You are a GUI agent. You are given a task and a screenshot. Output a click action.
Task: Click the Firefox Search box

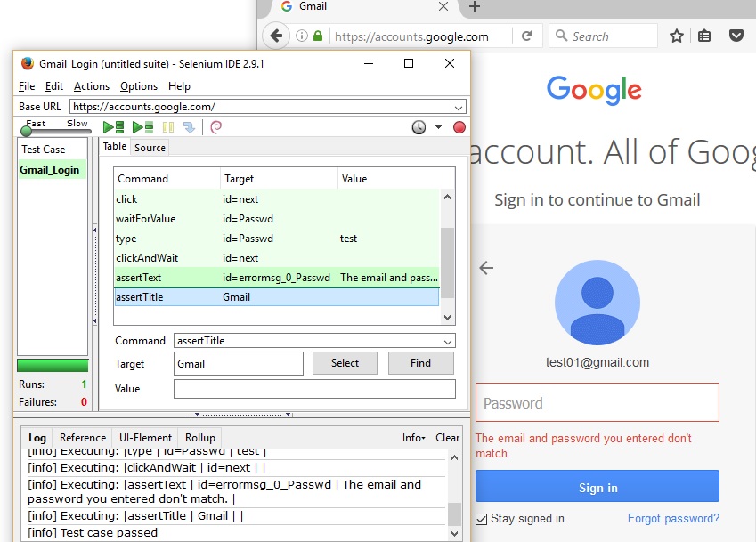click(x=603, y=36)
